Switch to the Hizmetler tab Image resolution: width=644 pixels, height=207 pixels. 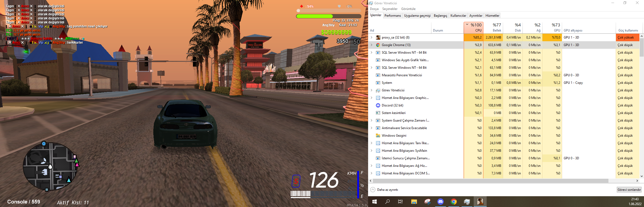point(493,16)
